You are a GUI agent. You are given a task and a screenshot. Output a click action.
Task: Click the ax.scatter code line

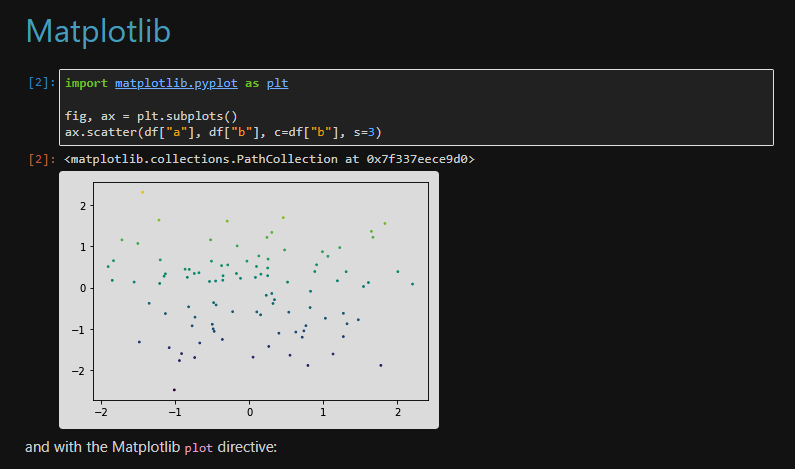(223, 132)
